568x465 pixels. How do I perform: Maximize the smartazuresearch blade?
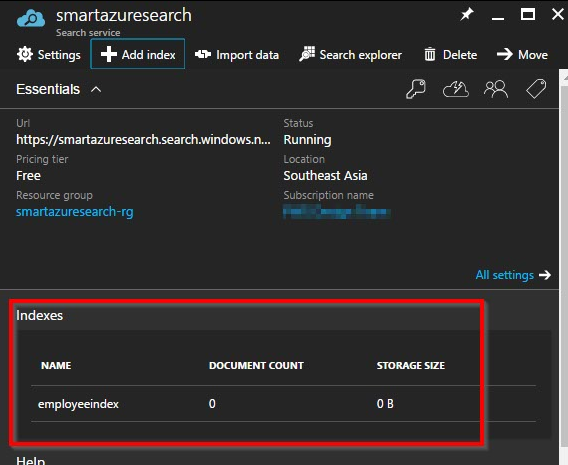pos(528,14)
